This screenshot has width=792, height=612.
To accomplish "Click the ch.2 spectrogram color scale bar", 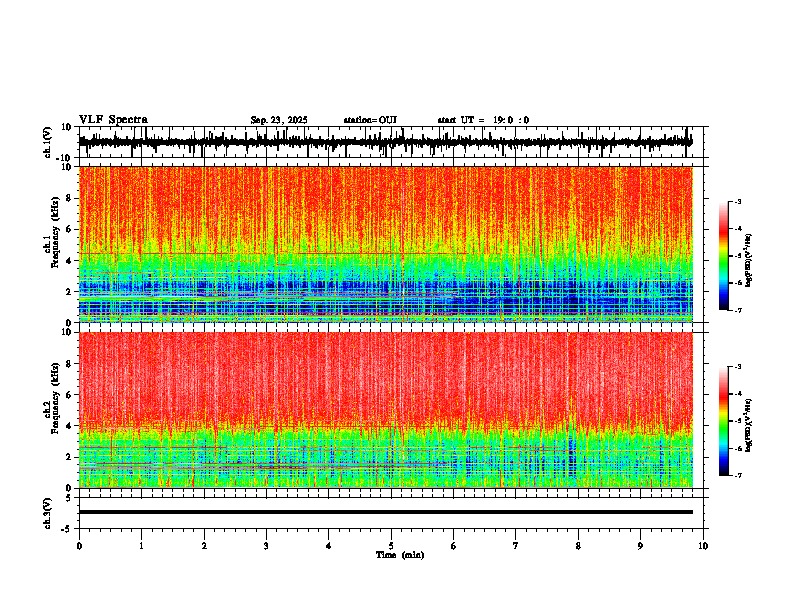I will pyautogui.click(x=724, y=421).
